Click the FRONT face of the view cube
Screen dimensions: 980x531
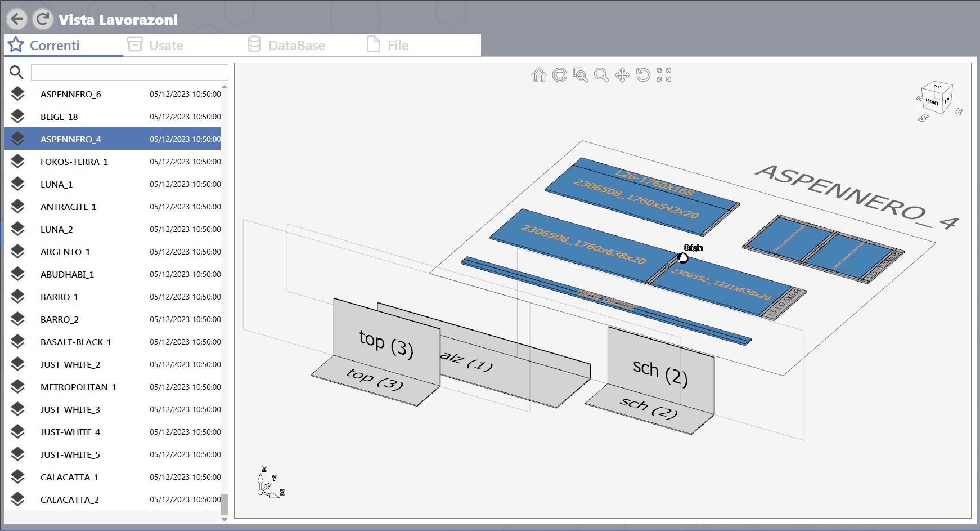pyautogui.click(x=932, y=101)
